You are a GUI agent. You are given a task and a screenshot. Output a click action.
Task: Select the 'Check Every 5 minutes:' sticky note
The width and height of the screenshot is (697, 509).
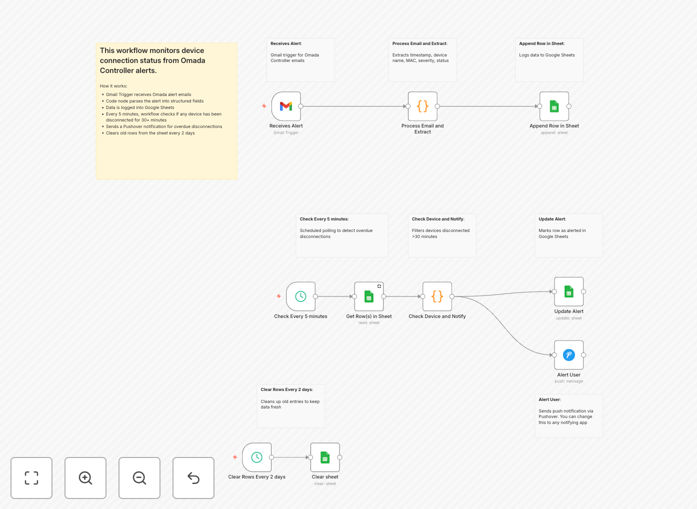(341, 236)
